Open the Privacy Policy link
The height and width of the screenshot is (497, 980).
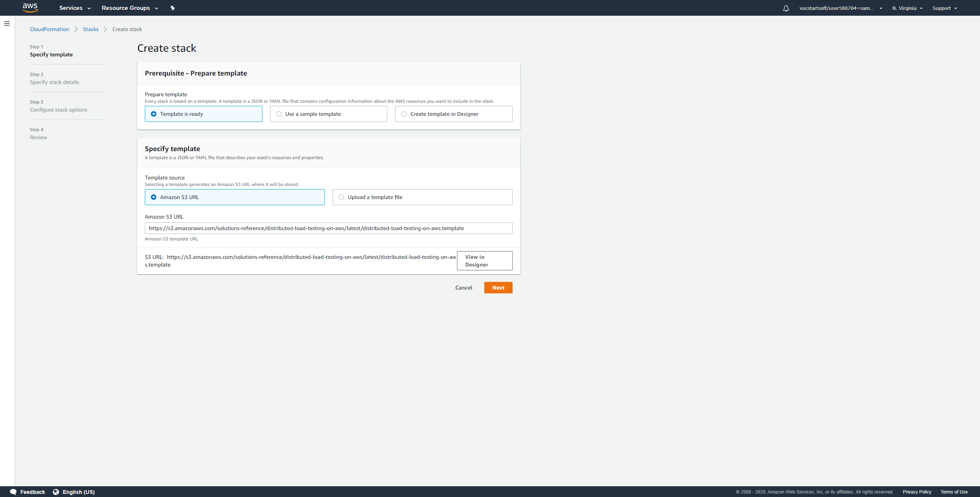[x=917, y=492]
